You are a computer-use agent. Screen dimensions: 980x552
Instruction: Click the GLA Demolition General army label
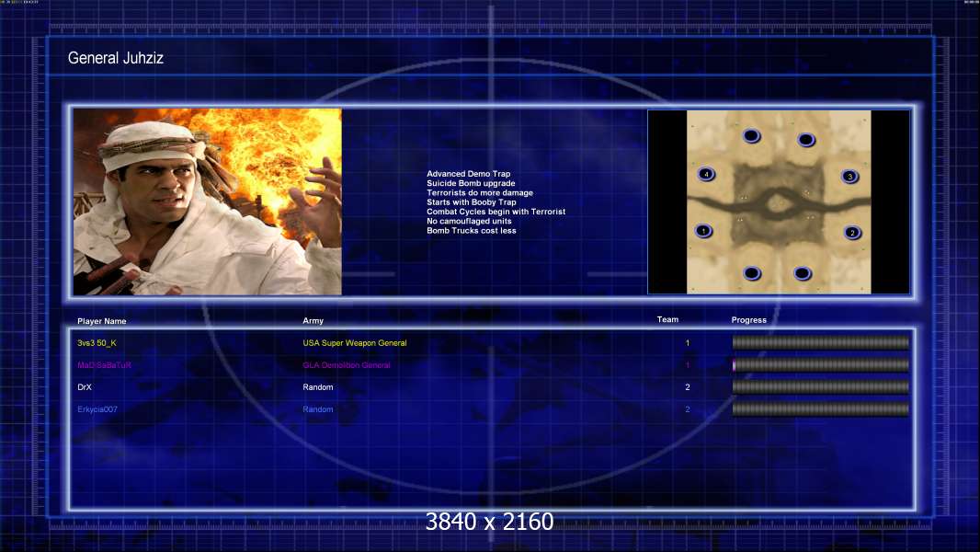pos(347,365)
